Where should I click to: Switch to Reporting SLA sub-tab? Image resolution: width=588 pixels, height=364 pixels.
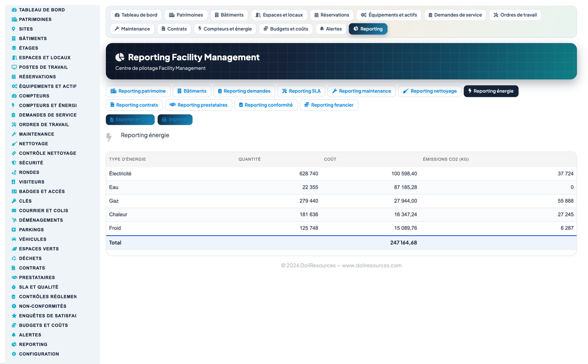[x=301, y=91]
